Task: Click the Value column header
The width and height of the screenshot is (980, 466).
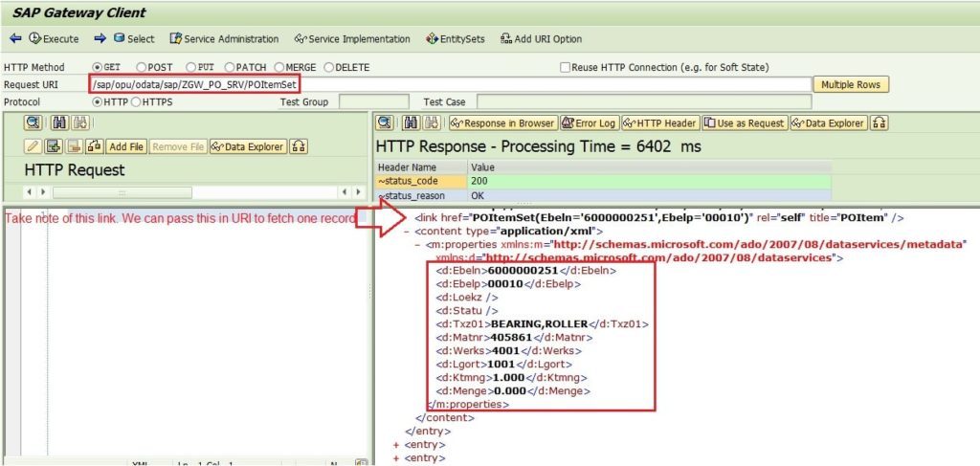Action: [x=649, y=167]
